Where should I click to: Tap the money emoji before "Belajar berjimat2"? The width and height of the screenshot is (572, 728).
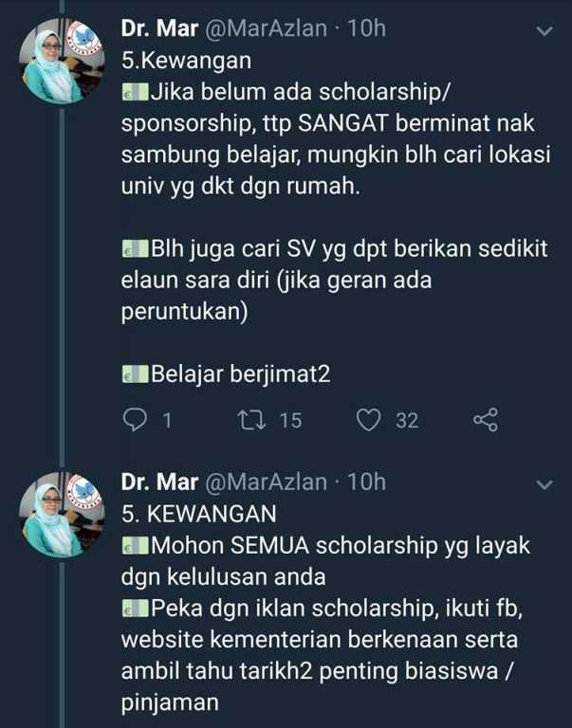[134, 374]
